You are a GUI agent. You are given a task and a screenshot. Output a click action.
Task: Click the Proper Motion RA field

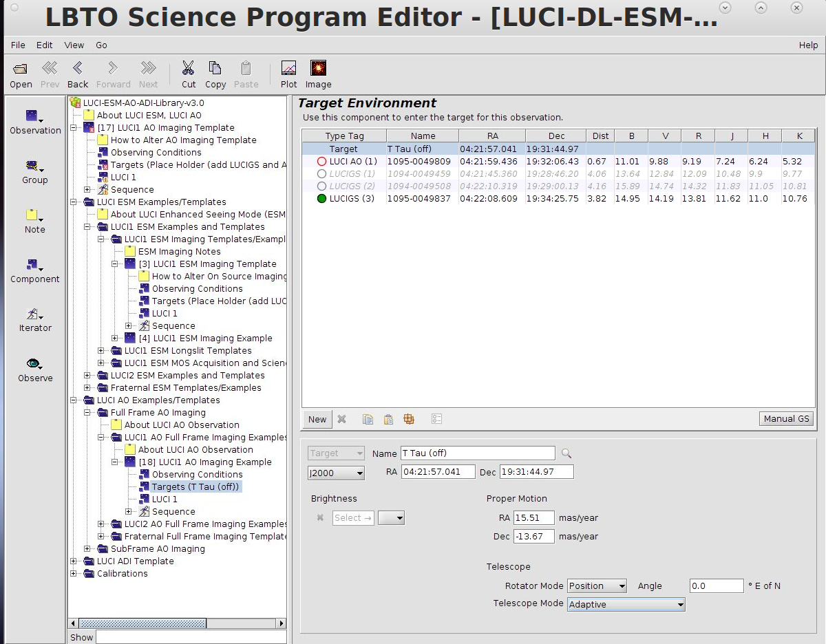pyautogui.click(x=533, y=518)
